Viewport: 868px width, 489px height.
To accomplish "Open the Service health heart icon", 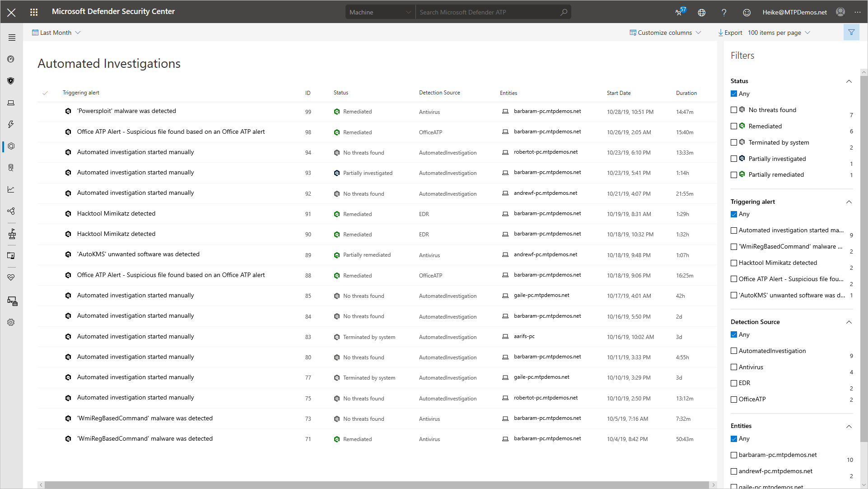I will [11, 277].
